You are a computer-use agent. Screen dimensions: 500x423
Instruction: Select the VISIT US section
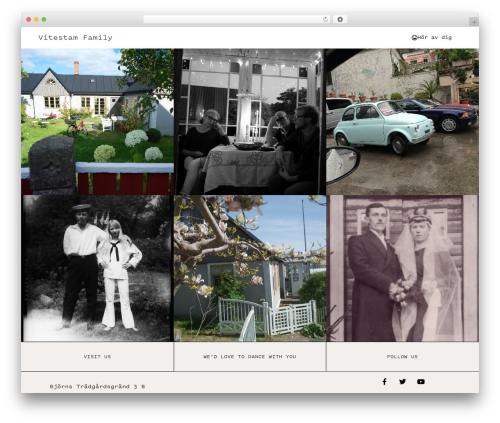97,357
